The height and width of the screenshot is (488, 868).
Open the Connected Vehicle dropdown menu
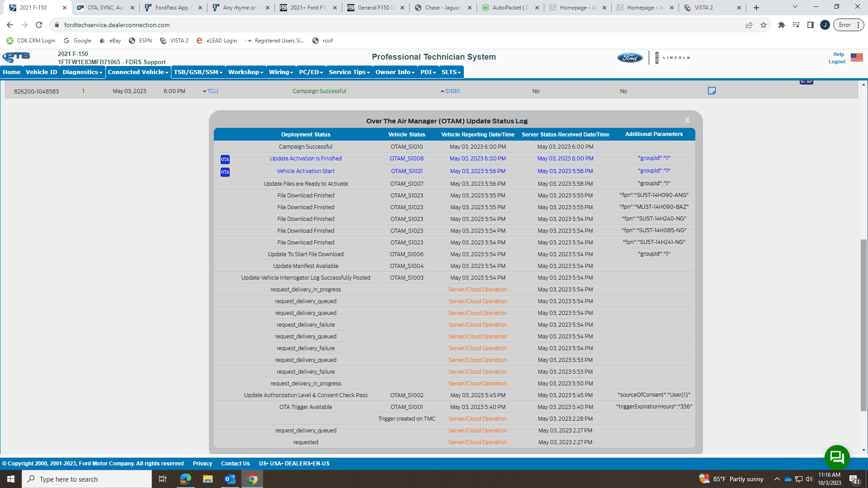point(138,72)
